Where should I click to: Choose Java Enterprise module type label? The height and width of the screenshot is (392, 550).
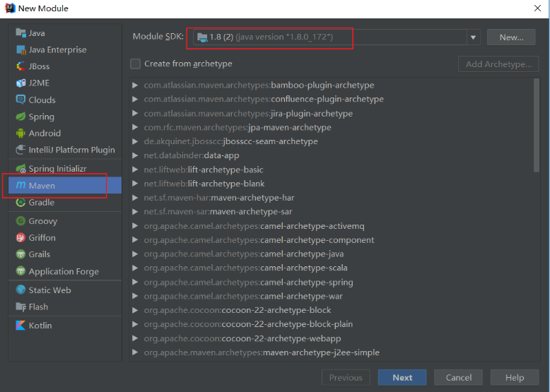[x=57, y=49]
